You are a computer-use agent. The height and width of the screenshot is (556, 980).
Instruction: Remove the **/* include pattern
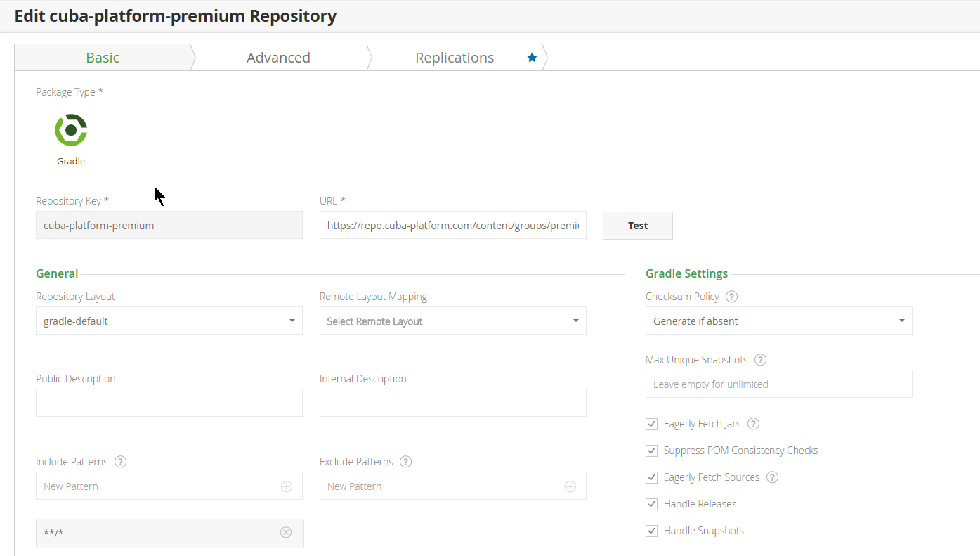[x=286, y=532]
